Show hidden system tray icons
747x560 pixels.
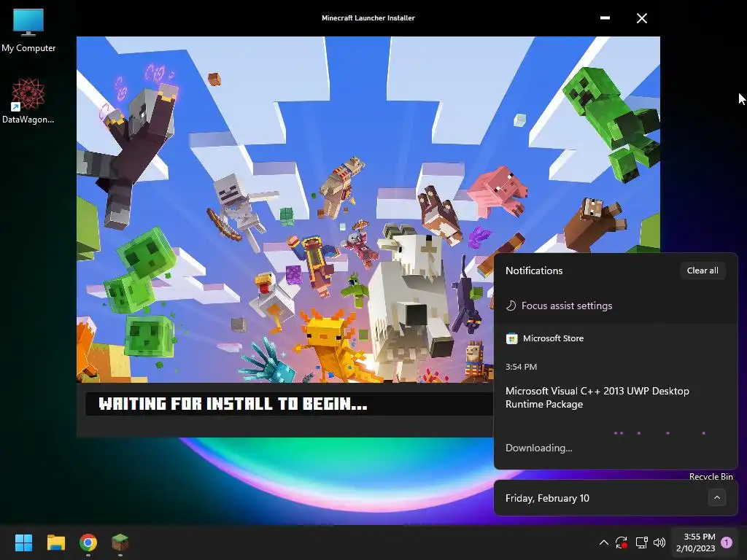pos(603,542)
